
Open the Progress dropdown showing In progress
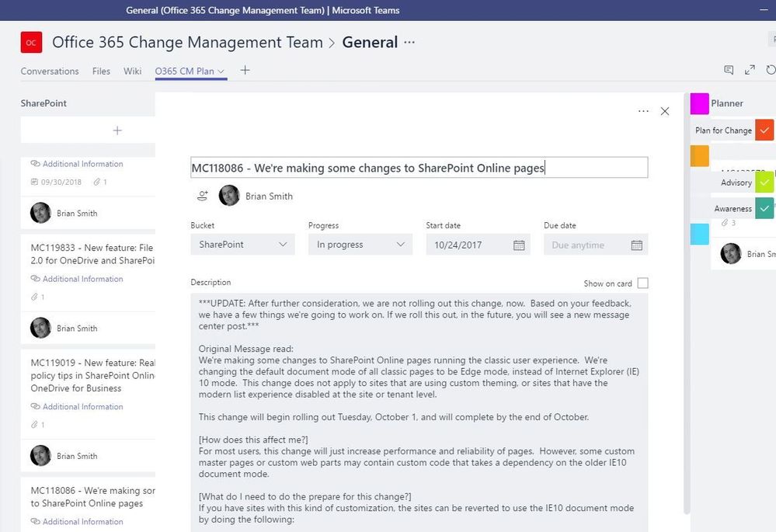point(360,245)
